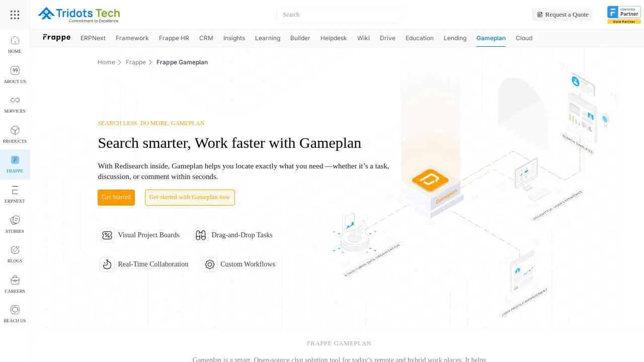Open the Blogs sidebar icon

pyautogui.click(x=15, y=250)
